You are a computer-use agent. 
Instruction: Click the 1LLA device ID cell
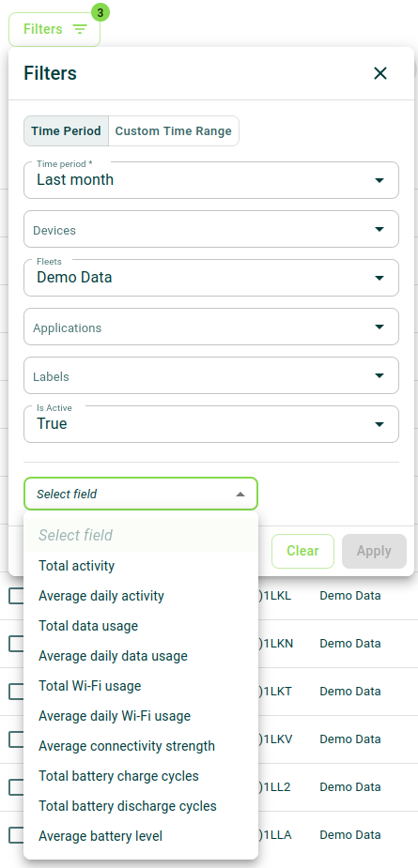point(275,835)
